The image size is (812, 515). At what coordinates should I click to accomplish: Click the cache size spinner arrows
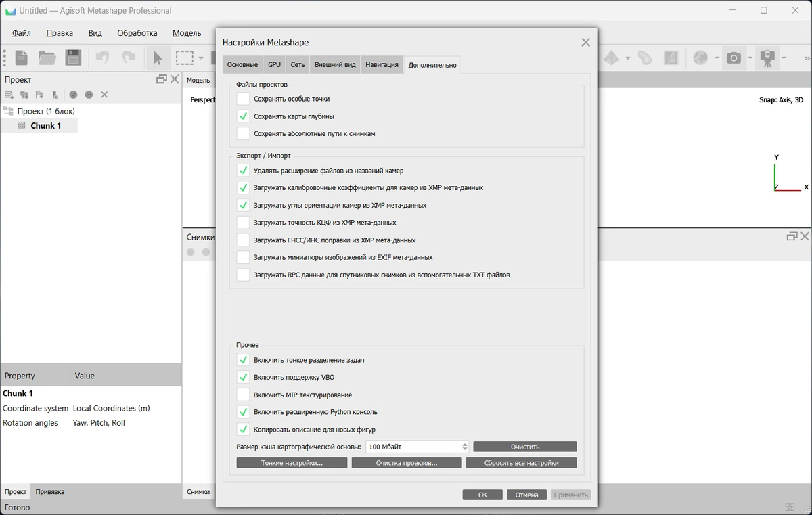click(465, 447)
